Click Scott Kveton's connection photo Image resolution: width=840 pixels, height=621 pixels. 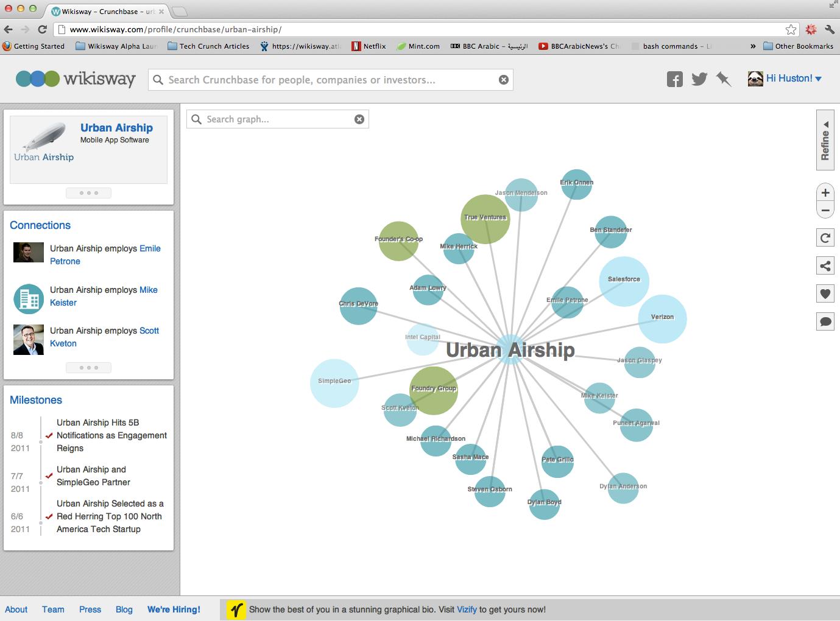point(29,340)
